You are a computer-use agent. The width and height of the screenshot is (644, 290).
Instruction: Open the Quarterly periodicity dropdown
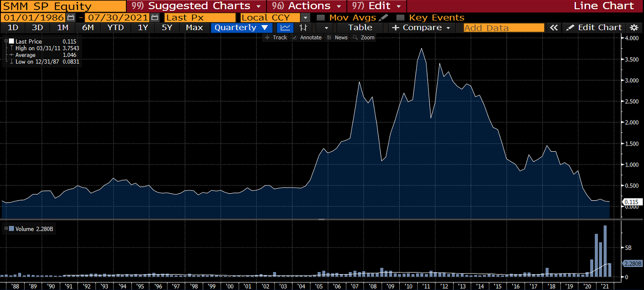241,28
